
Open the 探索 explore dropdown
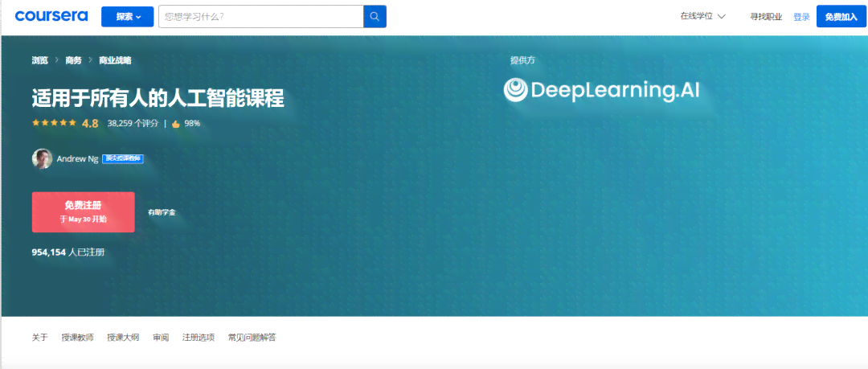pyautogui.click(x=127, y=17)
